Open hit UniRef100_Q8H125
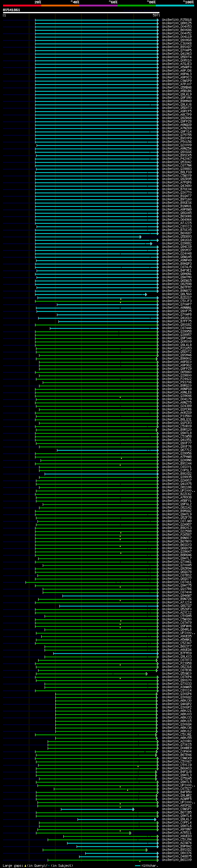197x868 pixels. tap(177, 23)
